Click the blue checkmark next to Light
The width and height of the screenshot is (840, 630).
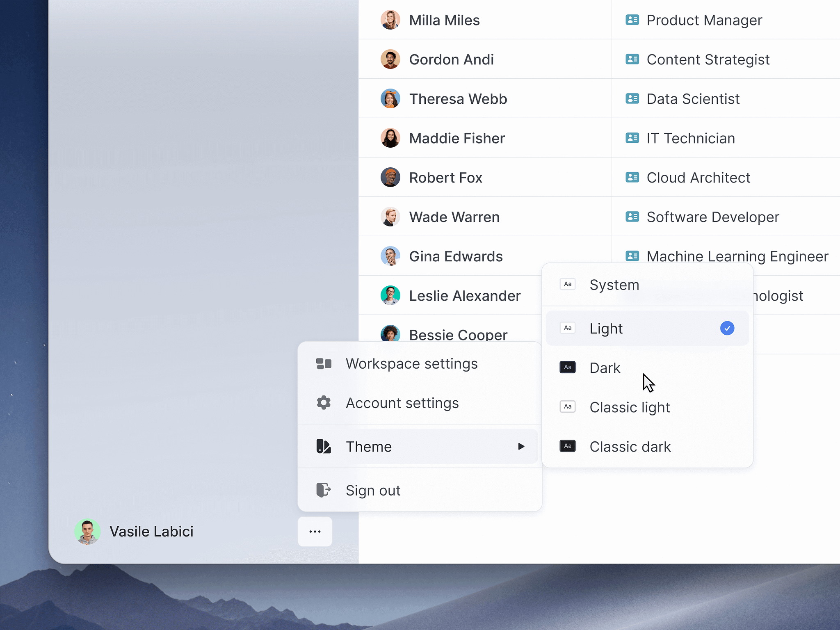point(727,328)
